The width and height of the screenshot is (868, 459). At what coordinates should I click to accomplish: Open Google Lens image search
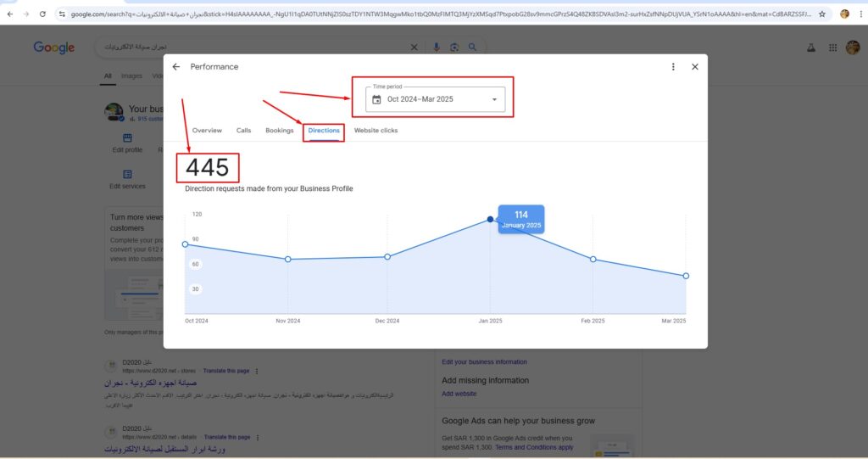coord(454,48)
